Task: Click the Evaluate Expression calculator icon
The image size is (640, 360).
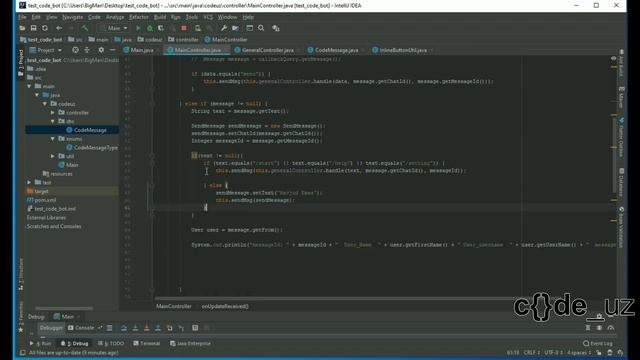Action: point(195,328)
